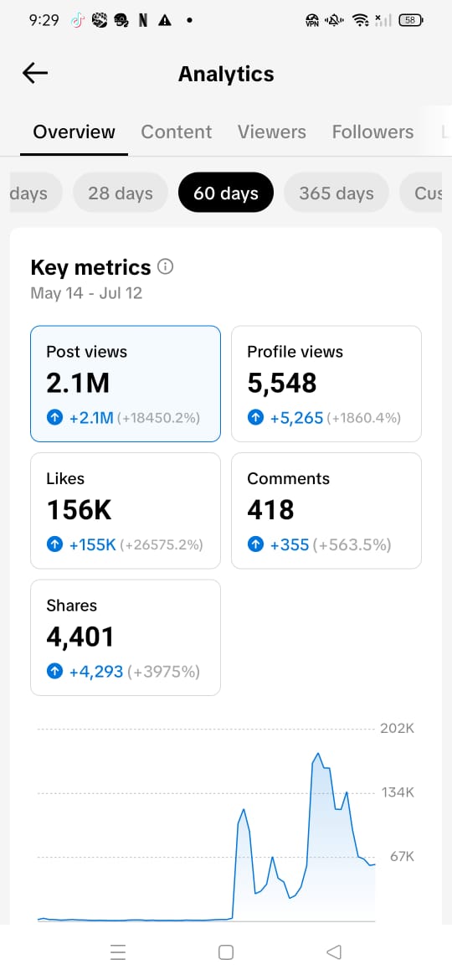452x980 pixels.
Task: Select the 365 days range
Action: tap(336, 193)
